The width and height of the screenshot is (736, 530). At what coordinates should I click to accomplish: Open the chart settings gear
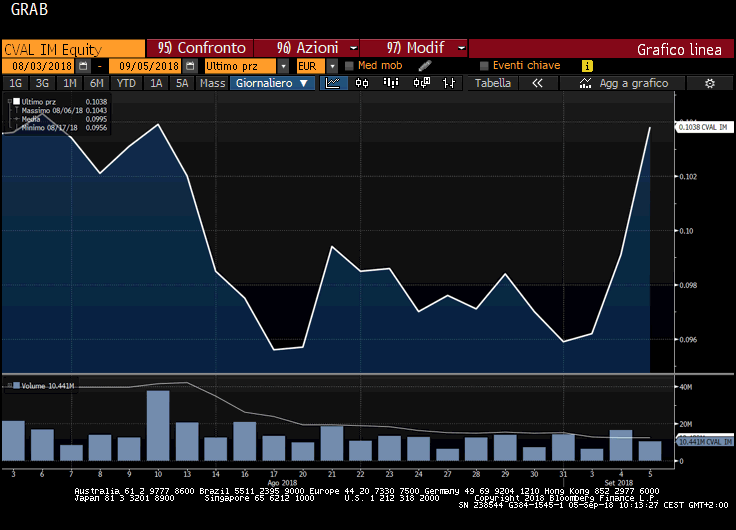[x=710, y=83]
